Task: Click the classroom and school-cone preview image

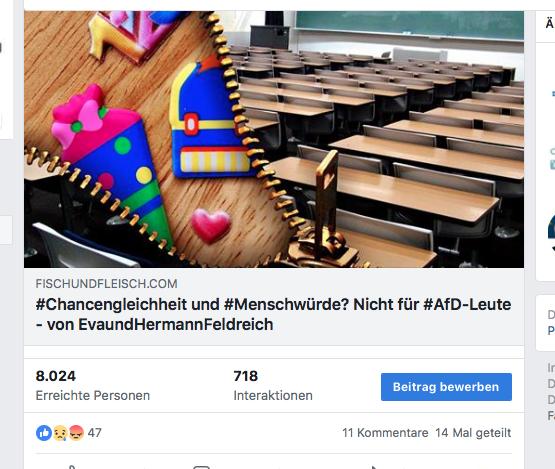Action: coord(274,139)
